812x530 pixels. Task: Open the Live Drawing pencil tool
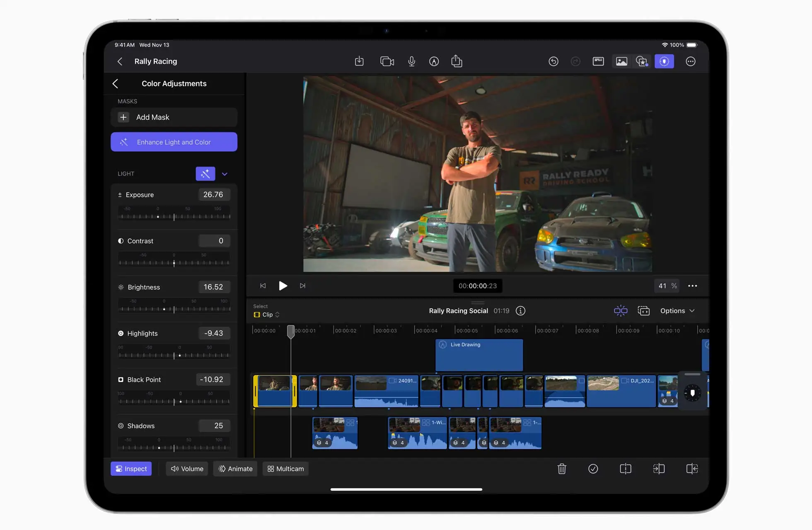click(x=434, y=61)
